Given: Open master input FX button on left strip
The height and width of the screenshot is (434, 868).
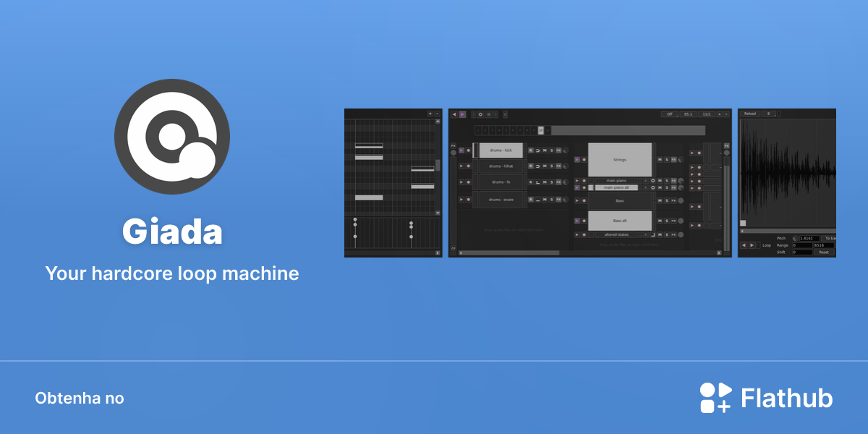Looking at the screenshot, I should pos(453,145).
